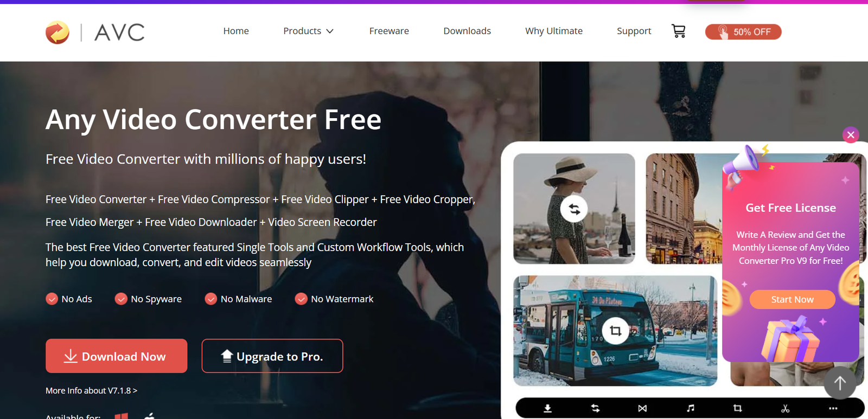Select the music note icon in toolbar

click(690, 408)
